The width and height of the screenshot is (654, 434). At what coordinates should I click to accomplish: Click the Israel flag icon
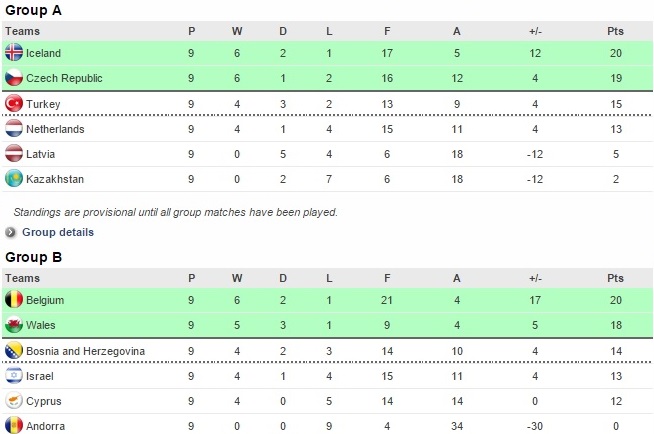(x=14, y=376)
